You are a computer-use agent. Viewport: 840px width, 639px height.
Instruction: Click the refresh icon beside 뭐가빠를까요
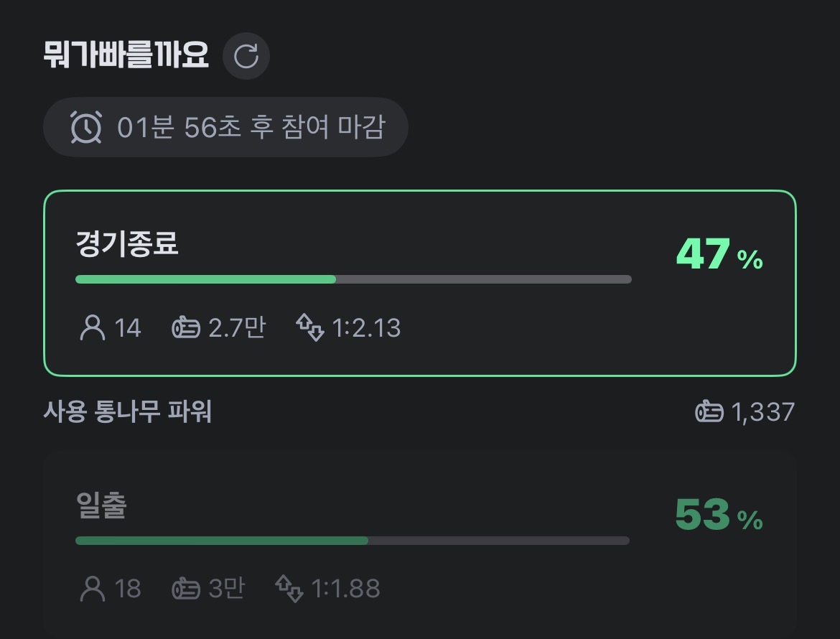[246, 56]
